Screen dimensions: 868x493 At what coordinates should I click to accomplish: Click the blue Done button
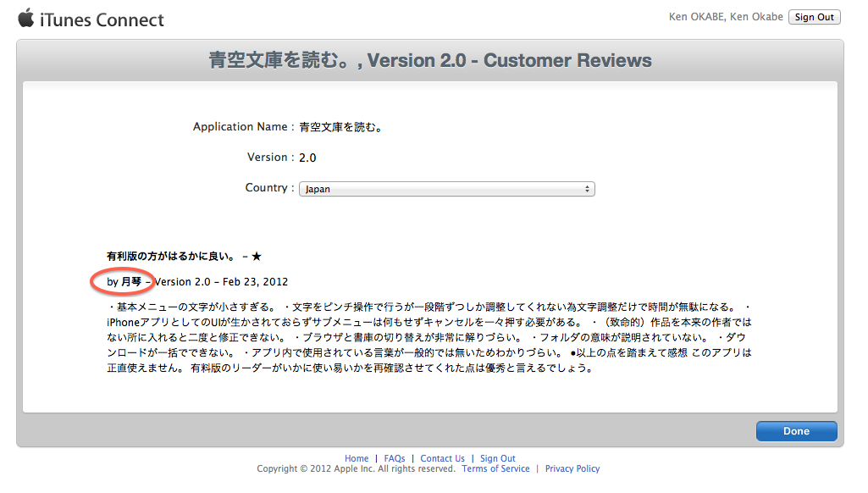796,431
